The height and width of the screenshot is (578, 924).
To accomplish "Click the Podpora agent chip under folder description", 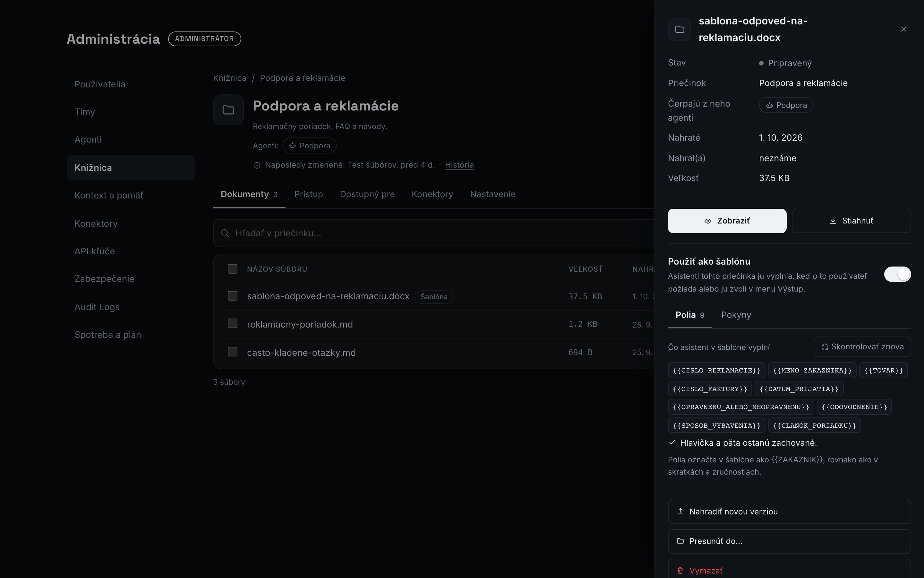I will pyautogui.click(x=309, y=146).
